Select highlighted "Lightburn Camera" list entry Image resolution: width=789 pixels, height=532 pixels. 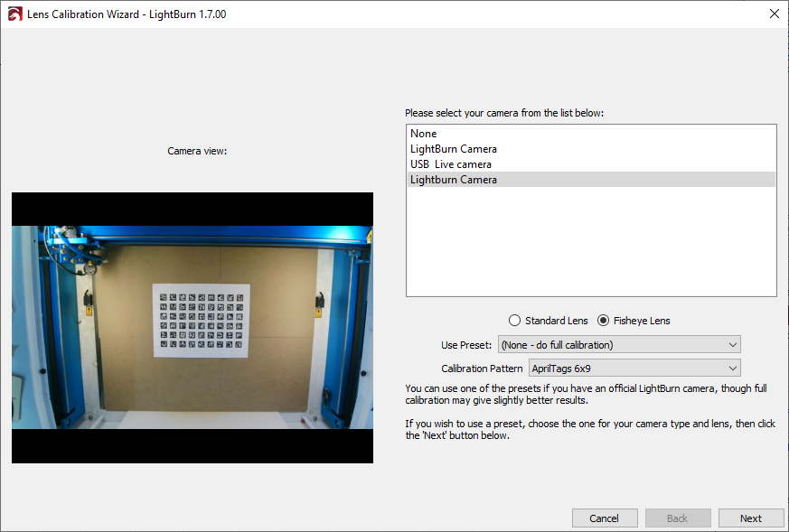pyautogui.click(x=591, y=180)
